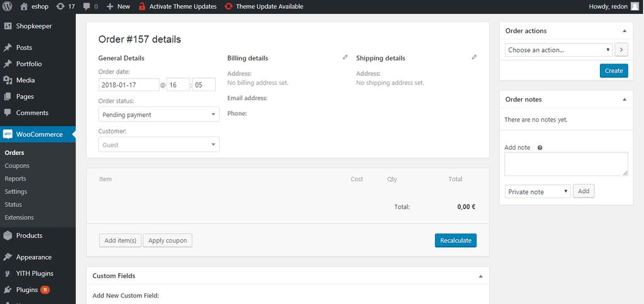Click the Apply coupon button
The width and height of the screenshot is (644, 304).
[x=167, y=240]
